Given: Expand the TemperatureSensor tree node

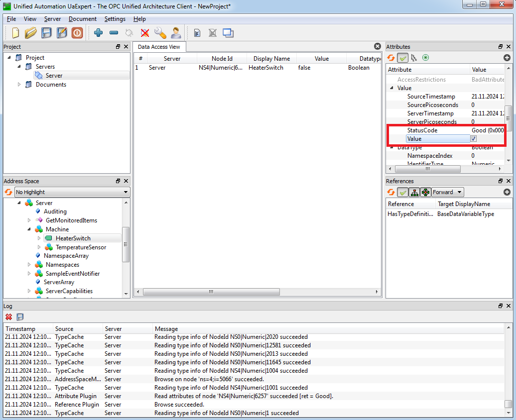Looking at the screenshot, I should click(x=39, y=247).
